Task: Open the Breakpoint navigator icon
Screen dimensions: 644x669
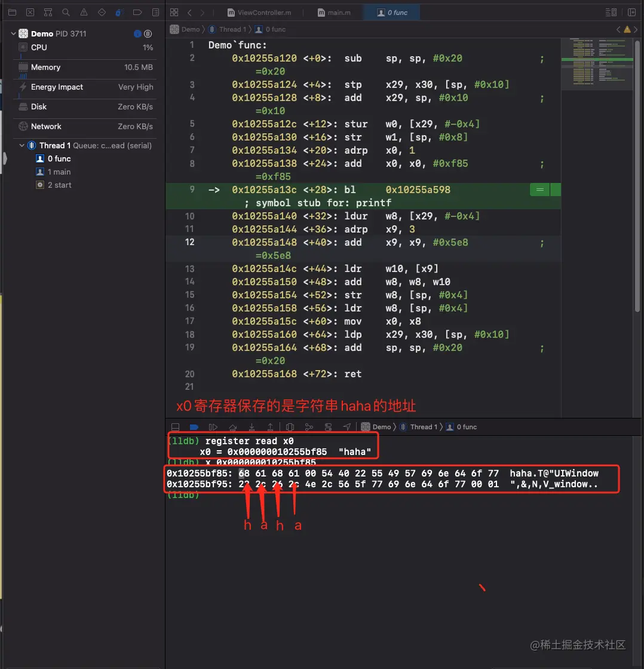Action: point(137,13)
